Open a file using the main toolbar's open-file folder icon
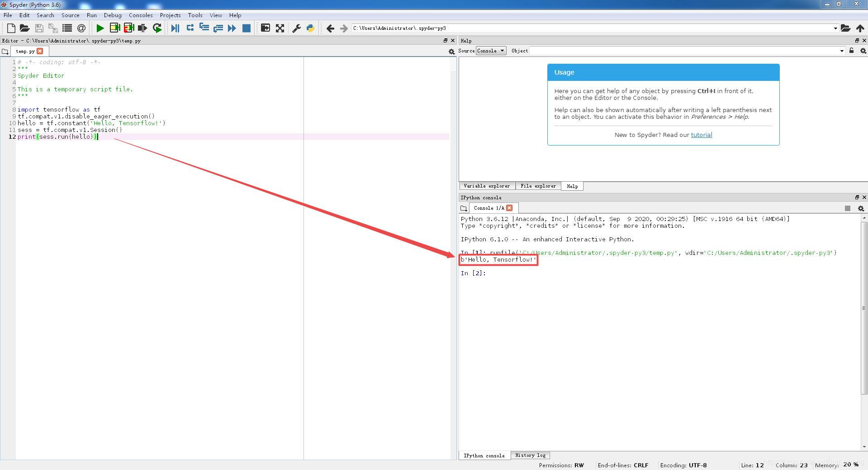868x470 pixels. [x=25, y=28]
